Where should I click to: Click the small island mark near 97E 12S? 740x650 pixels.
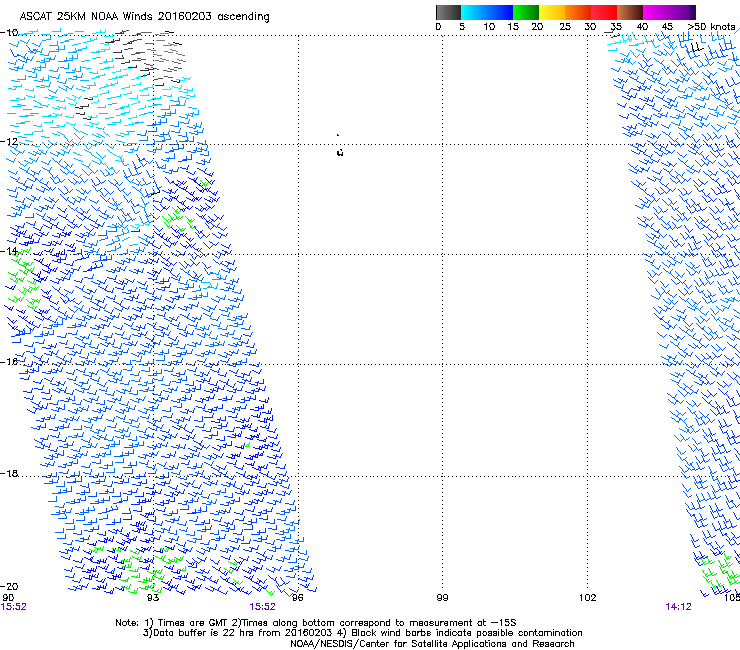tap(340, 152)
